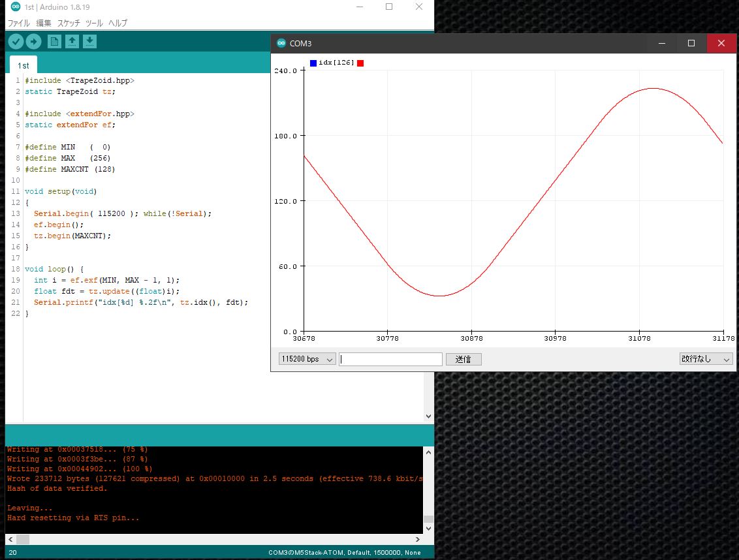Screen dimensions: 739x560
Task: Expand the 115200 bps baud rate dropdown
Action: click(307, 359)
